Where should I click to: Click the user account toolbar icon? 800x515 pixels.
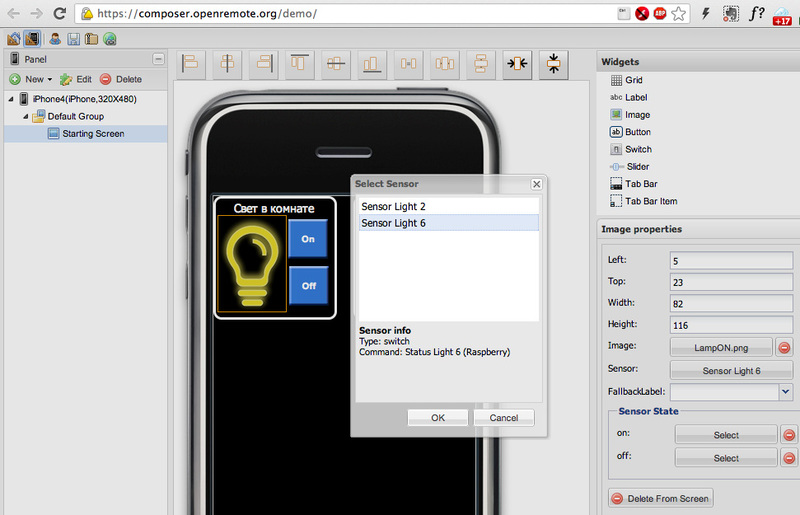55,39
